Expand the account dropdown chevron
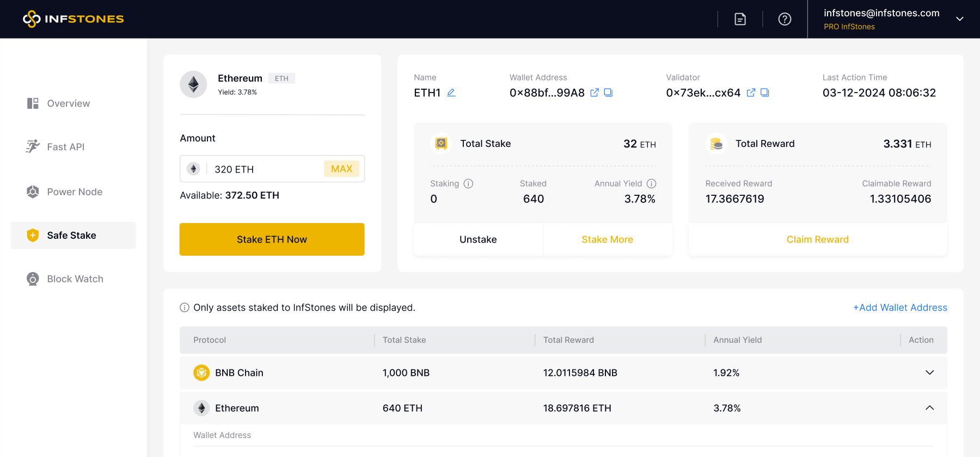 [x=960, y=19]
